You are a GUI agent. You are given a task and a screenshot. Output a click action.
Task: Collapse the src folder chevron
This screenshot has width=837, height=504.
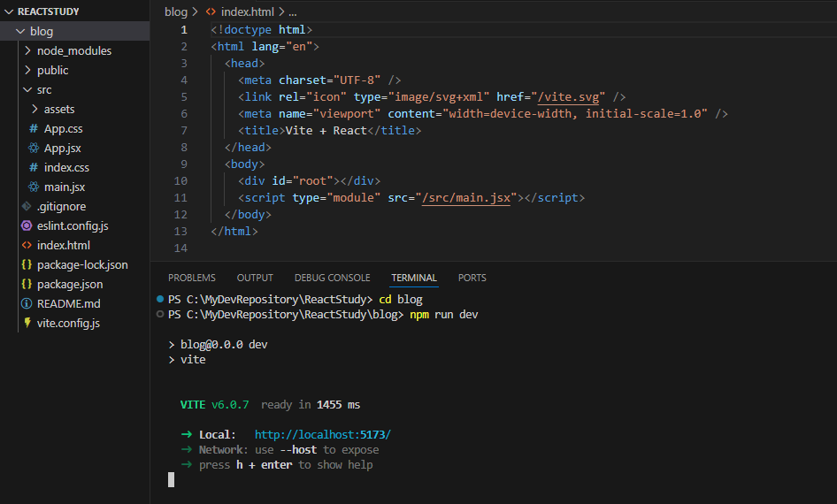pos(27,89)
